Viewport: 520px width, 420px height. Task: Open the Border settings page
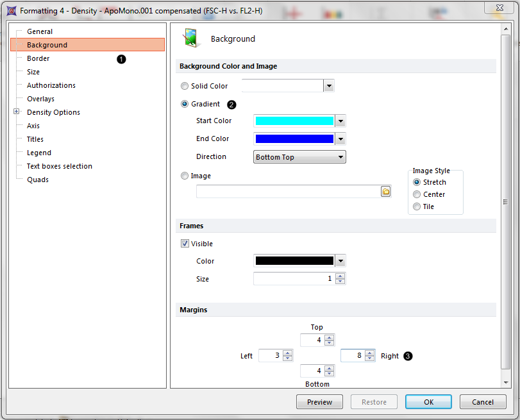pyautogui.click(x=38, y=58)
